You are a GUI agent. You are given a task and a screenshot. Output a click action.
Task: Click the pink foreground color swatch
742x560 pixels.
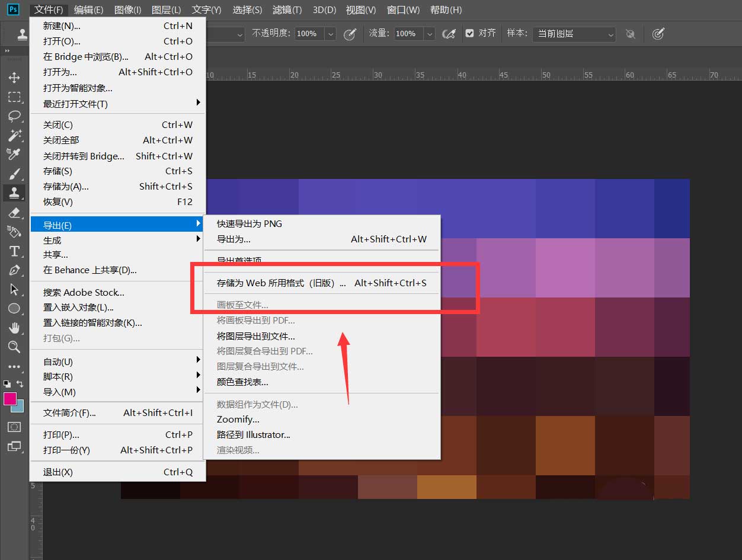tap(9, 398)
